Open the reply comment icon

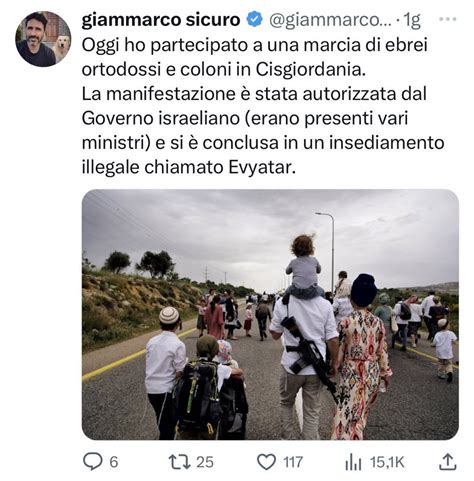[x=92, y=462]
